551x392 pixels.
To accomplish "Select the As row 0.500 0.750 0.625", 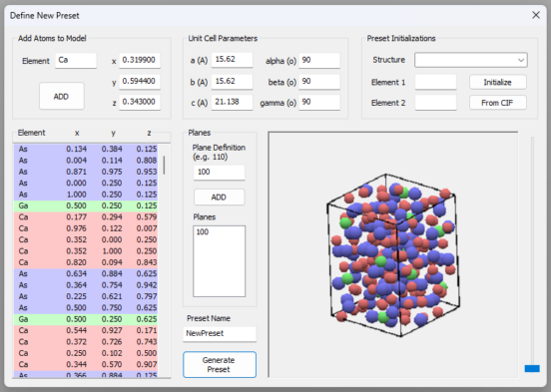I will (86, 307).
